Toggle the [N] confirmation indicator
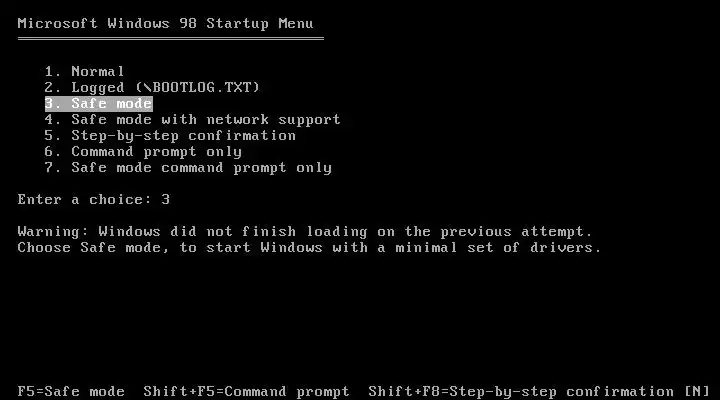This screenshot has height=400, width=720. (x=697, y=392)
